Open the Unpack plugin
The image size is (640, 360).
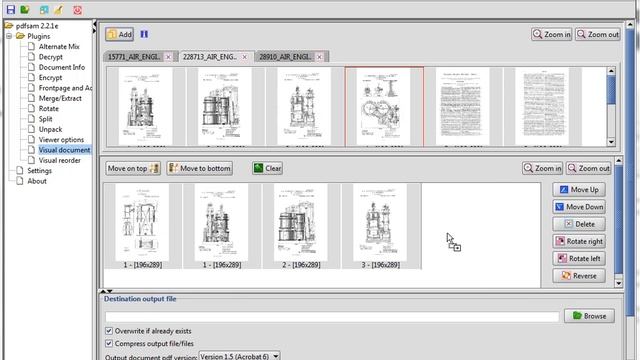(x=50, y=129)
